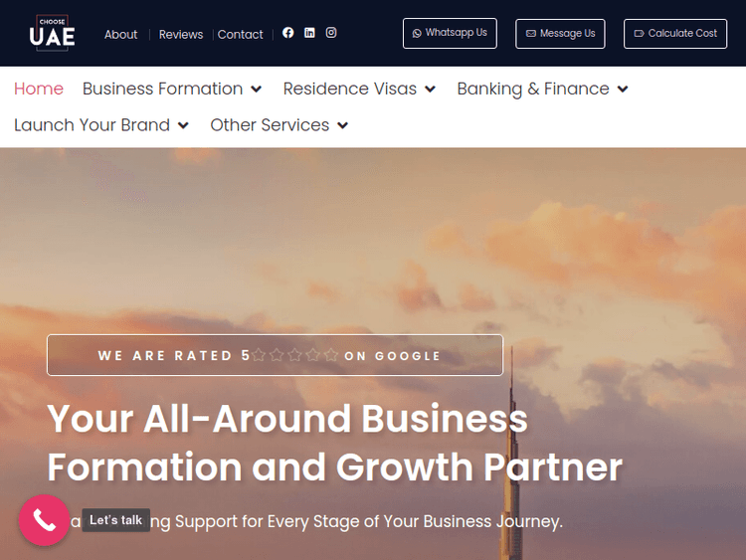Open the About page link

click(x=120, y=34)
